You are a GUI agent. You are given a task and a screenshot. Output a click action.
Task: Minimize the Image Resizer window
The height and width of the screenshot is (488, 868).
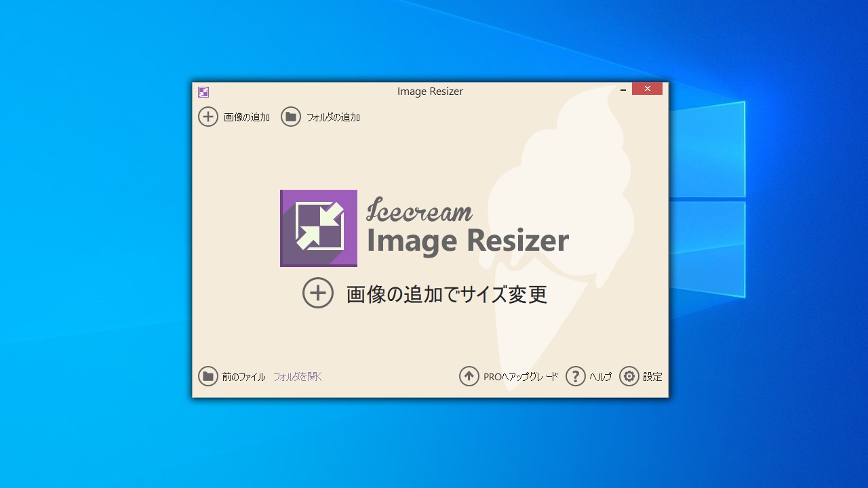pyautogui.click(x=623, y=89)
